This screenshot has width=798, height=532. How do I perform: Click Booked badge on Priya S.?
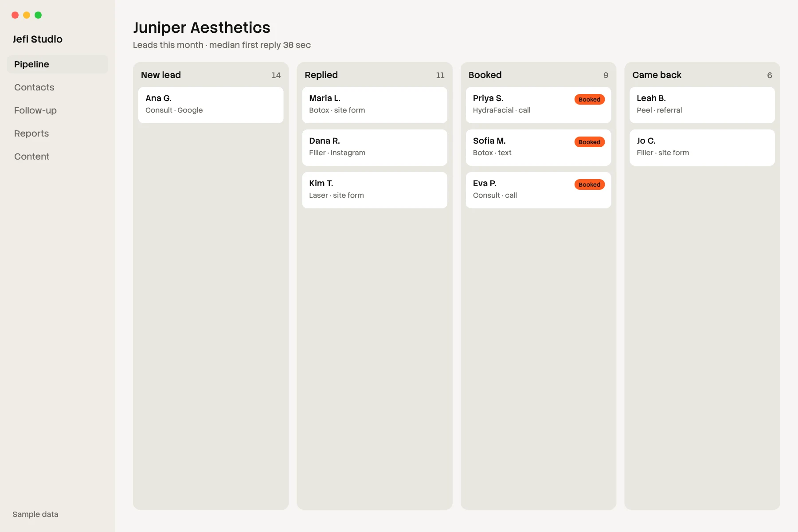pyautogui.click(x=590, y=99)
